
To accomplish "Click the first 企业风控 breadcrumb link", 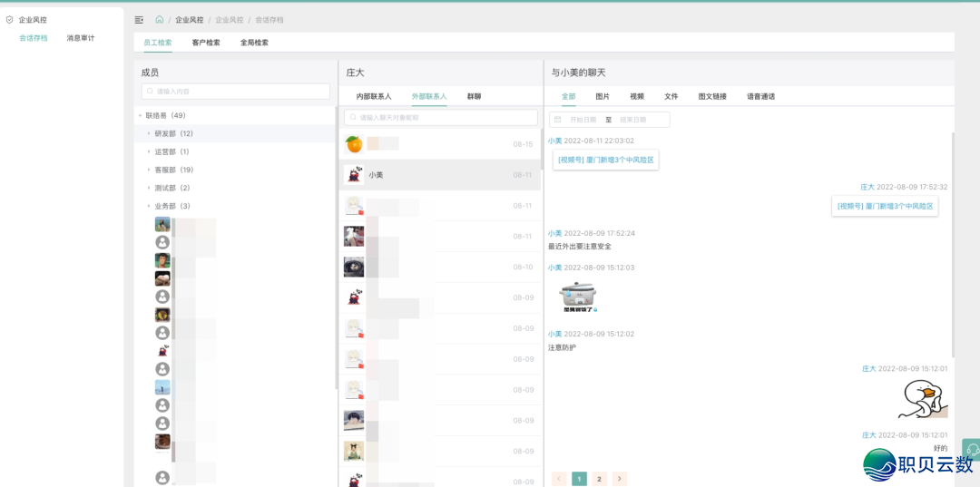I will click(x=190, y=20).
